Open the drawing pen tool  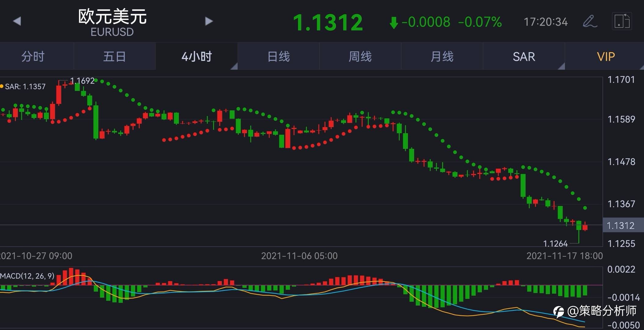590,21
